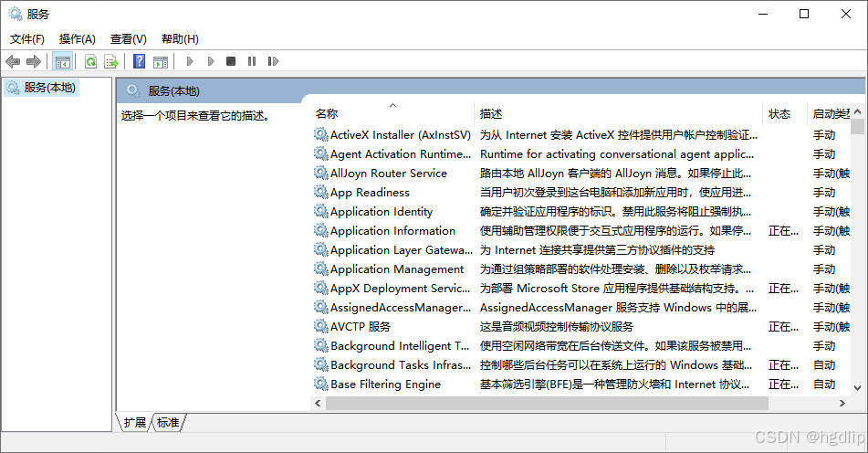Select the Base Filtering Engine service name
This screenshot has width=868, height=453.
point(386,384)
